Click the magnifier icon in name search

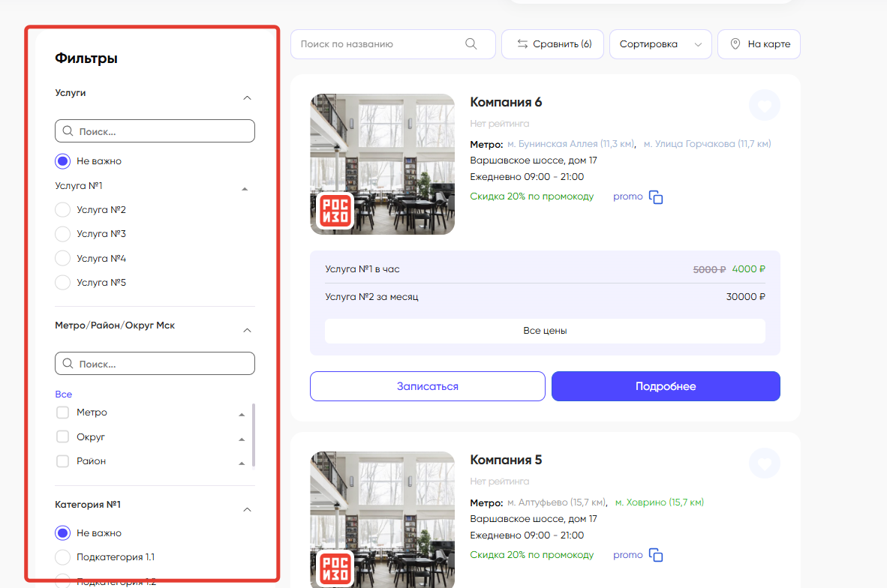click(471, 44)
